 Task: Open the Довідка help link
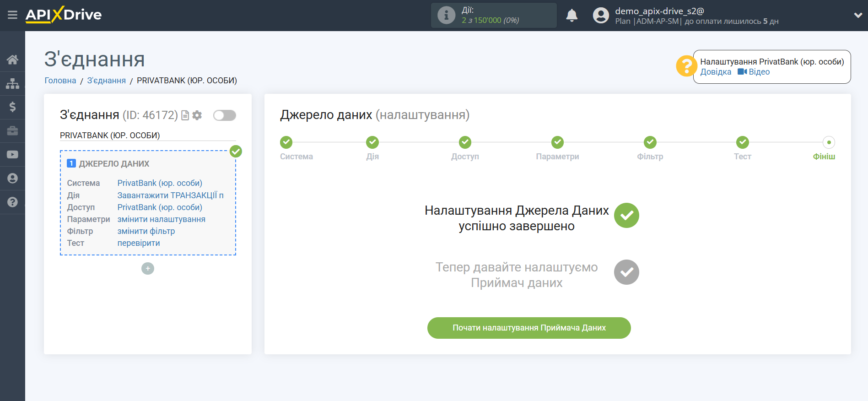coord(716,72)
